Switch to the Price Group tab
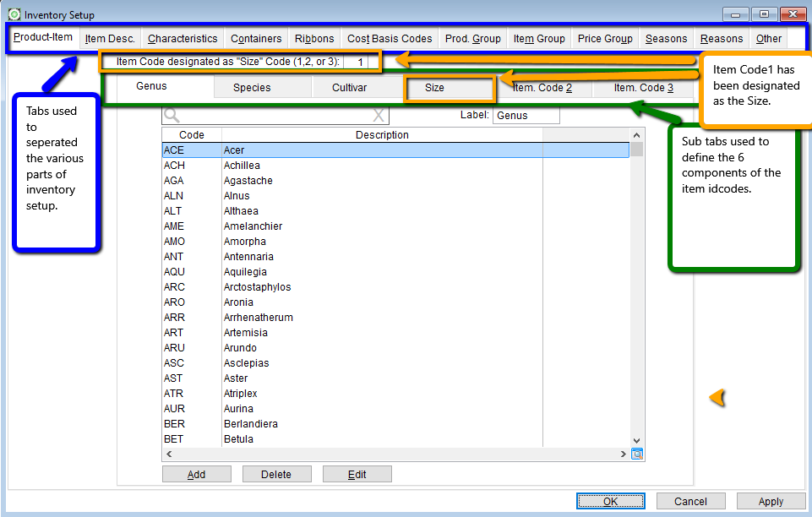 click(x=605, y=38)
